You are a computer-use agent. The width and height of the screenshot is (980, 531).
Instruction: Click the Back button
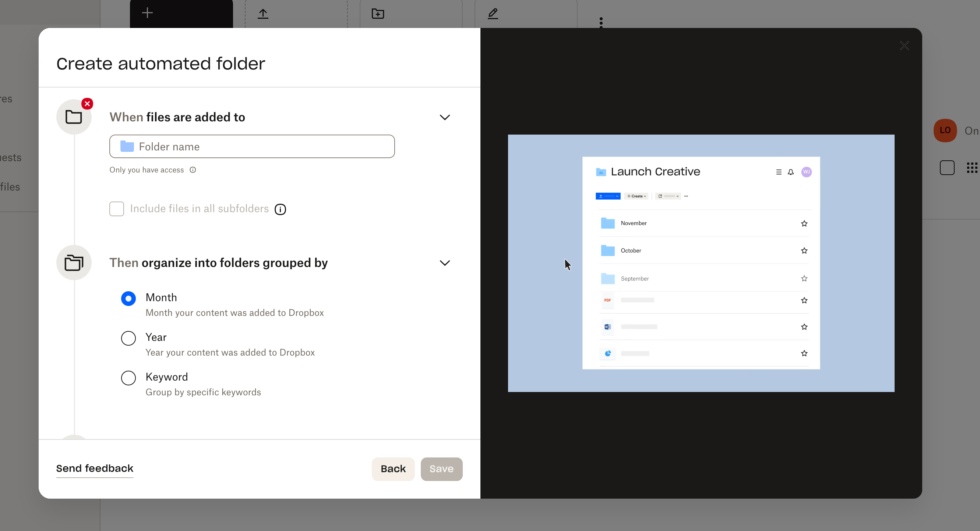(x=392, y=468)
